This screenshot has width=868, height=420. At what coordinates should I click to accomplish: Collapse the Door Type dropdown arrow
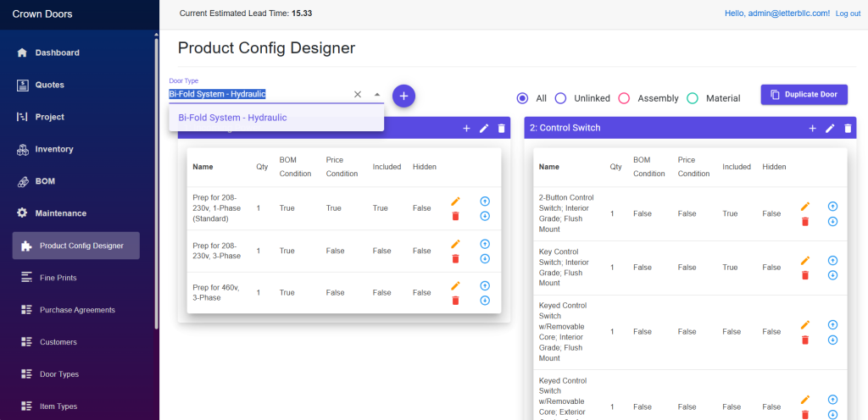click(377, 95)
